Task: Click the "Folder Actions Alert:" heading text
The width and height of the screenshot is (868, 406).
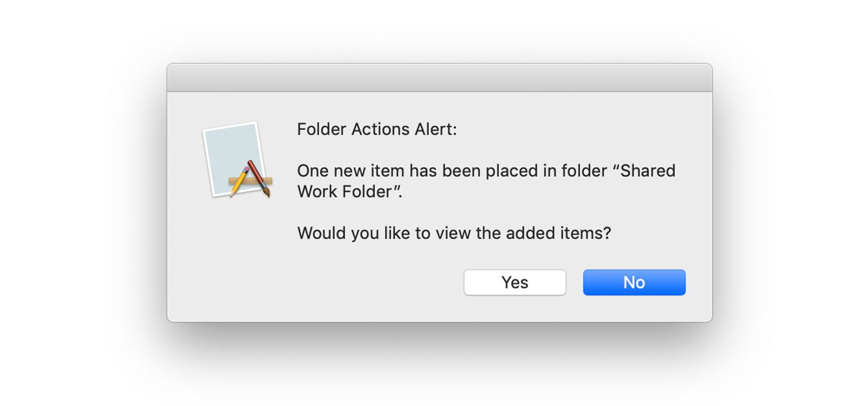Action: click(x=377, y=129)
